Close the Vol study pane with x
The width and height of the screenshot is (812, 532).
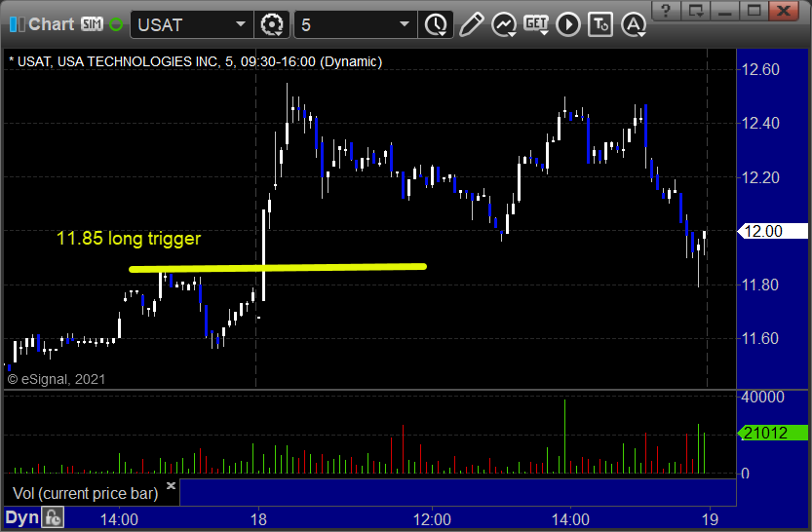point(171,485)
